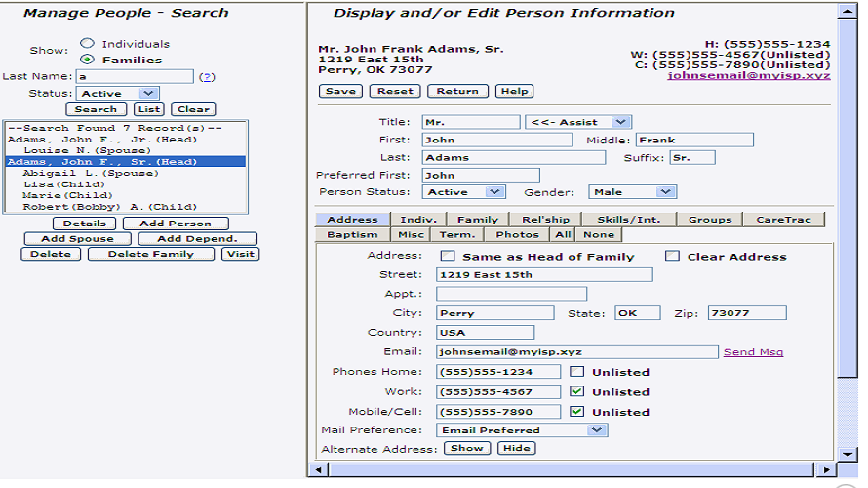This screenshot has height=488, width=868.
Task: Toggle Unlisted for Work phone
Action: click(x=576, y=391)
